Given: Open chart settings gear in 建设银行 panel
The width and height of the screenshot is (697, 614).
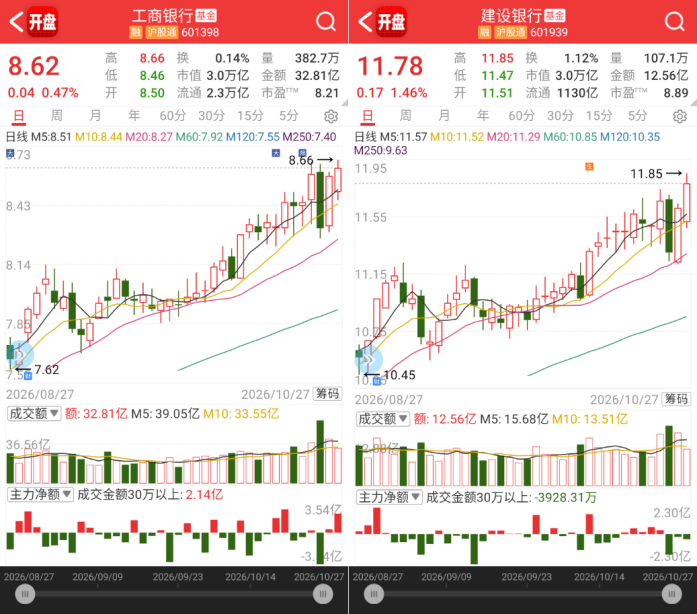Looking at the screenshot, I should coord(680,116).
